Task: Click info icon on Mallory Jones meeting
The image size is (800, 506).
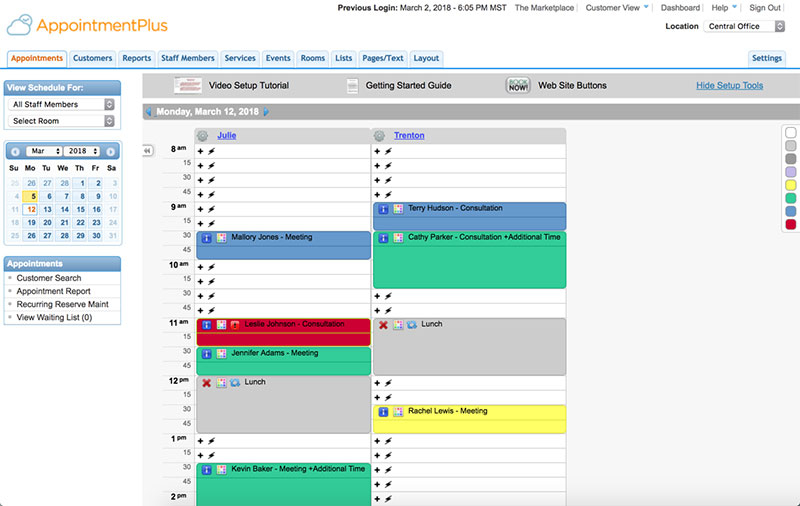Action: (x=207, y=238)
